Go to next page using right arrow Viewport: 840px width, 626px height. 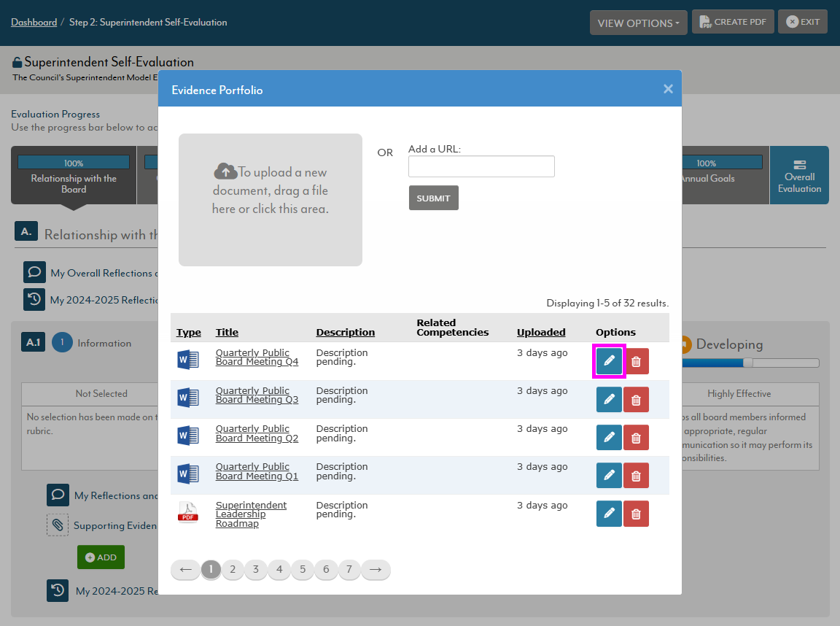[376, 570]
